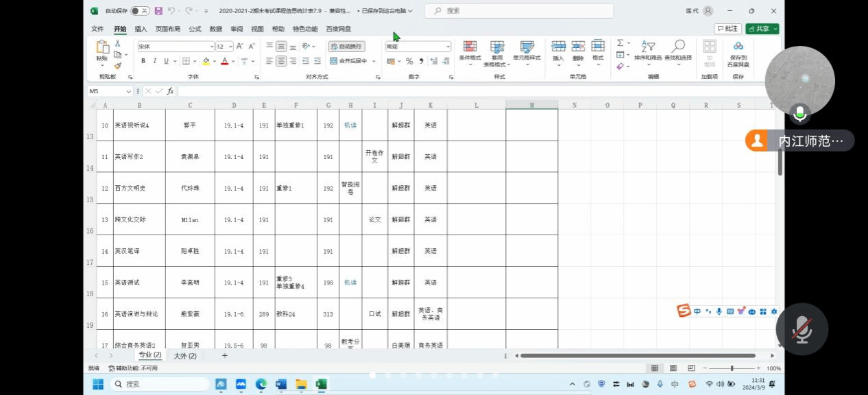Click the percent style icon
Viewport: 868px width, 395px height.
coord(409,61)
